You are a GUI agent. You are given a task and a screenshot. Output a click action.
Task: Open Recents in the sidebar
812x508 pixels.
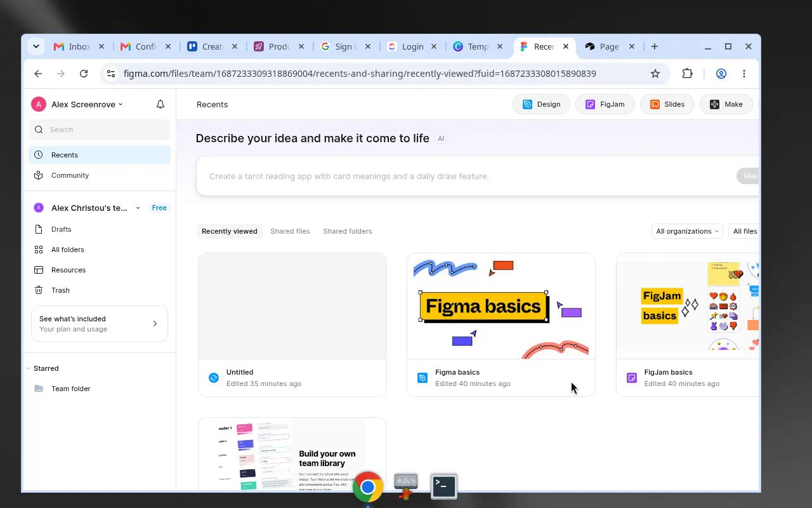(100, 155)
